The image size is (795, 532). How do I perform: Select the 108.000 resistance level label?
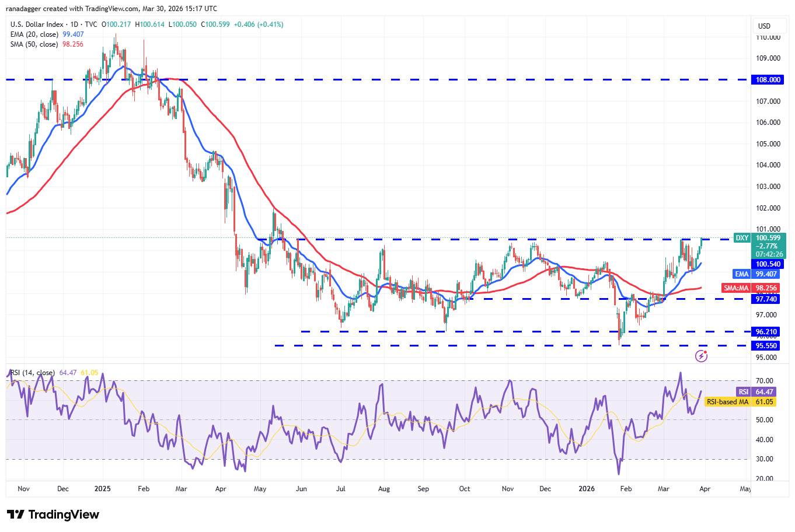click(768, 80)
